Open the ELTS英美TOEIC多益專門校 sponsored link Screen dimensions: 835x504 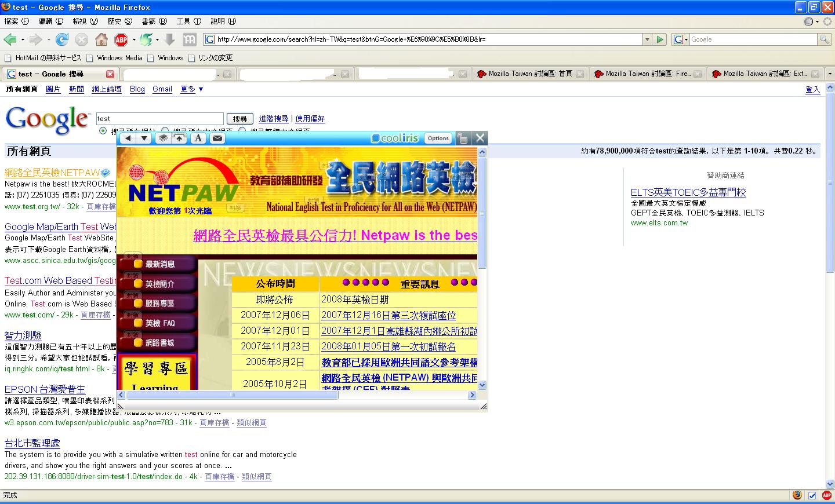pos(688,192)
